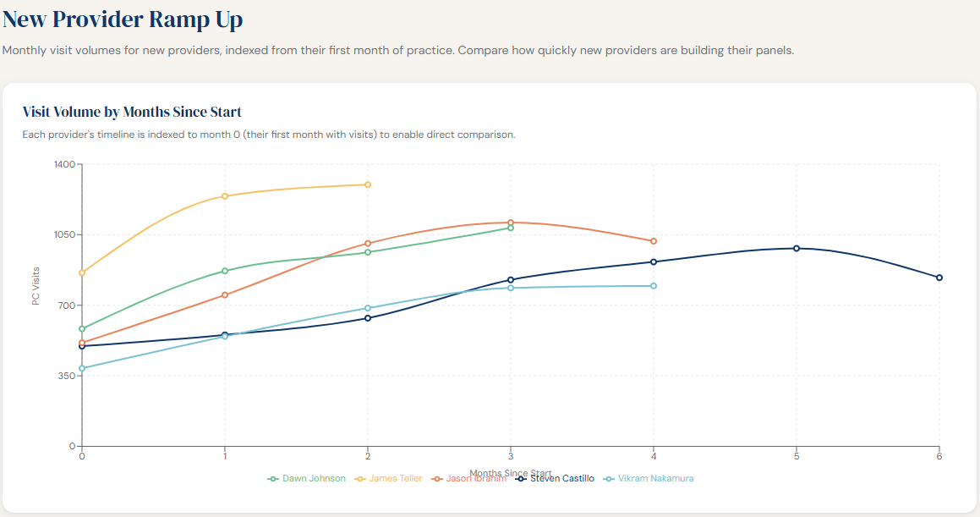Select James Teller's month 0 data point
Viewport: 980px width, 517px height.
(82, 273)
